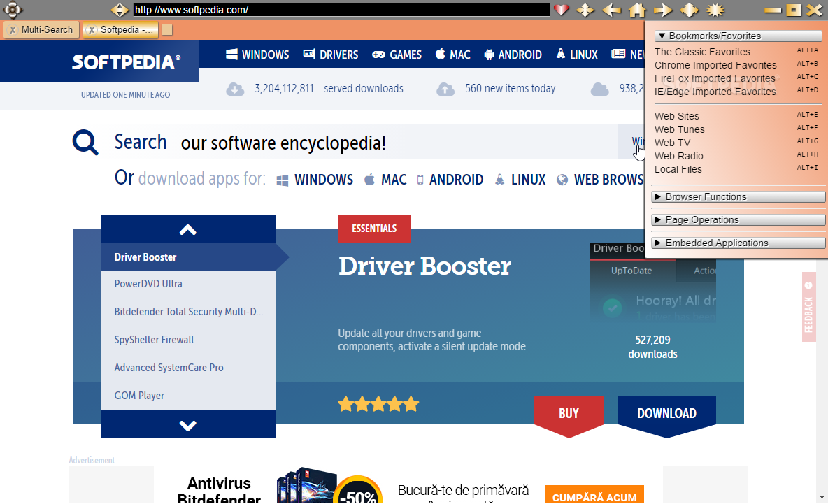Collapse the Bookmarks/Favorites section
This screenshot has height=504, width=828.
[738, 36]
